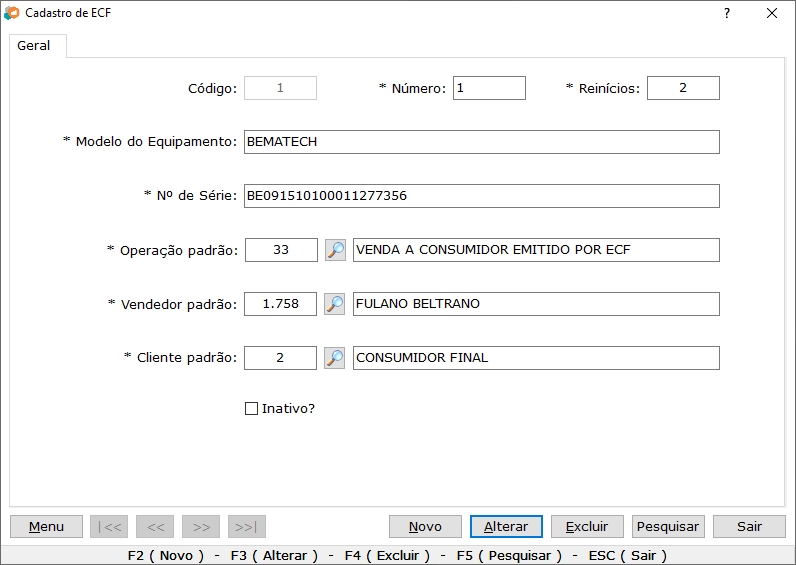
Task: Select the Modelo do Equipamento field
Action: coord(481,142)
